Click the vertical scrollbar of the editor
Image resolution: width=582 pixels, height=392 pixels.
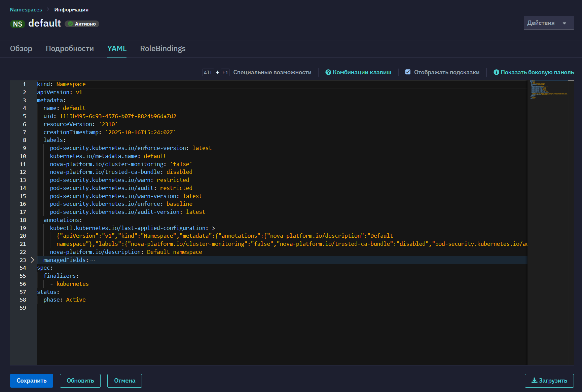click(x=571, y=223)
